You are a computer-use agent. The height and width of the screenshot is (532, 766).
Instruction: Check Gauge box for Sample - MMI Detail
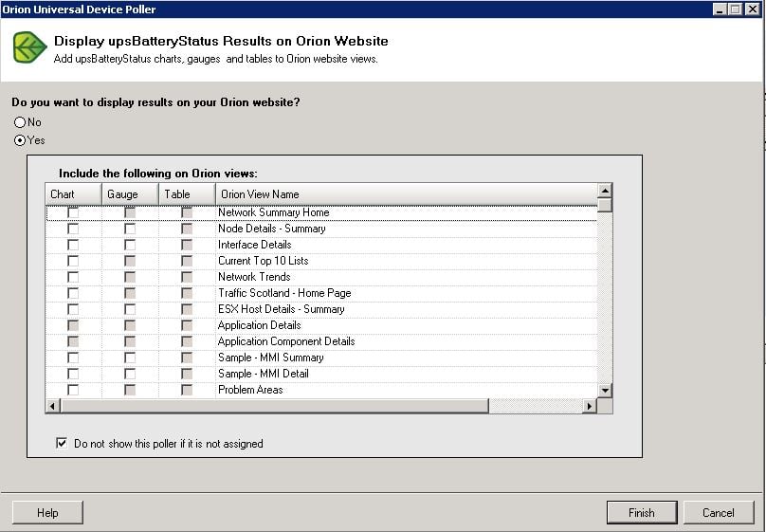(130, 374)
